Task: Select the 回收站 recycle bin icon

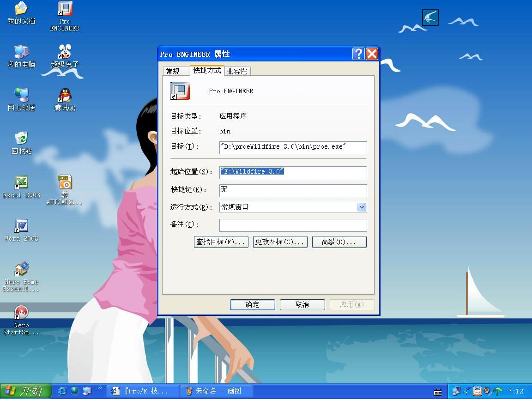Action: click(21, 143)
